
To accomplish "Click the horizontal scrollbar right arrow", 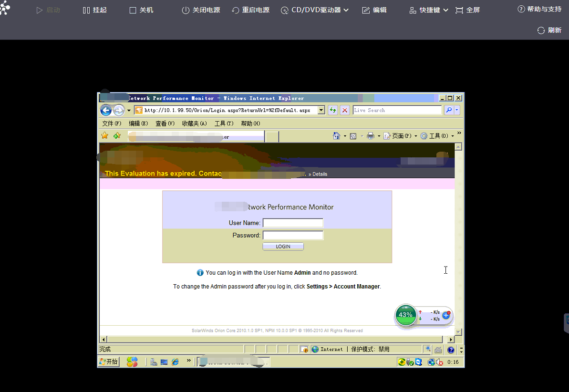I will pos(451,340).
